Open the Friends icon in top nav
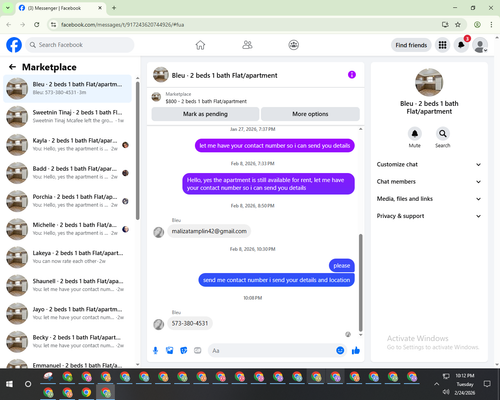Screen dimensions: 500x400 point(247,45)
